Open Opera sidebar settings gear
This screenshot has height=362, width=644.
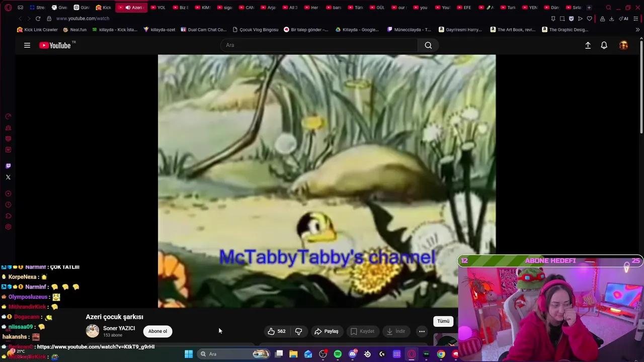[x=8, y=227]
